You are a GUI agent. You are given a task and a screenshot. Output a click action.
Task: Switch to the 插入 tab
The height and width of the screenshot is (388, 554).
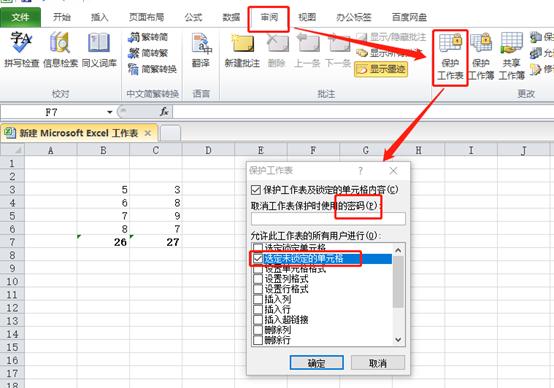point(100,17)
